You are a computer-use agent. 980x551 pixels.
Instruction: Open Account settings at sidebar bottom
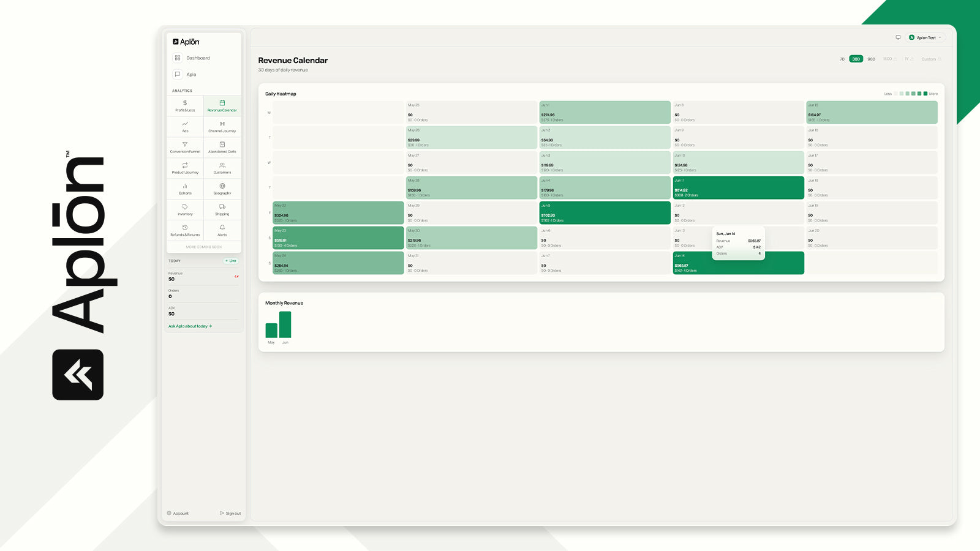click(178, 514)
